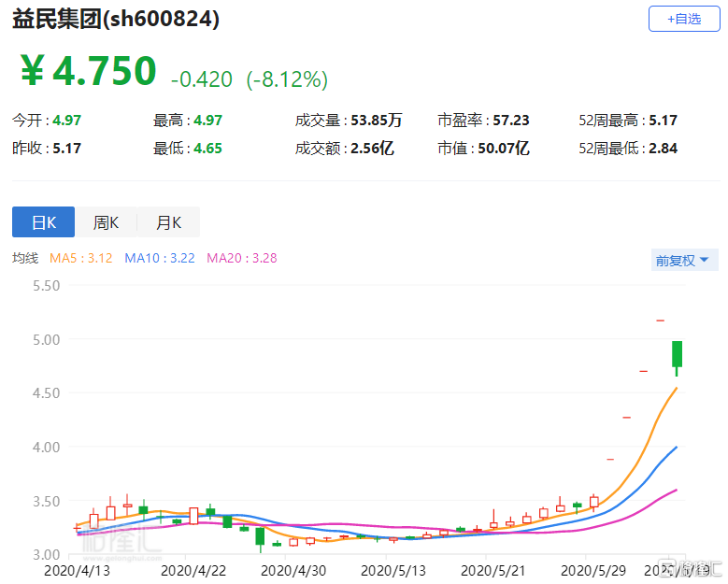Add stock to watchlist with +自选 button
Viewport: 728px width, 584px height.
coord(683,19)
